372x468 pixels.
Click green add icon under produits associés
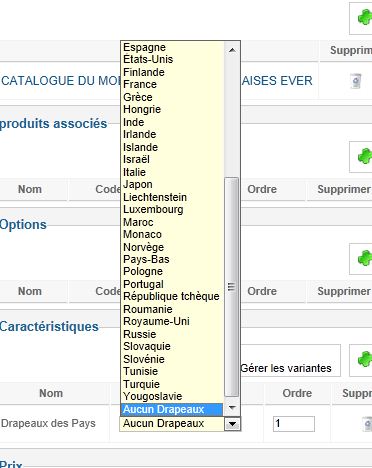364,156
